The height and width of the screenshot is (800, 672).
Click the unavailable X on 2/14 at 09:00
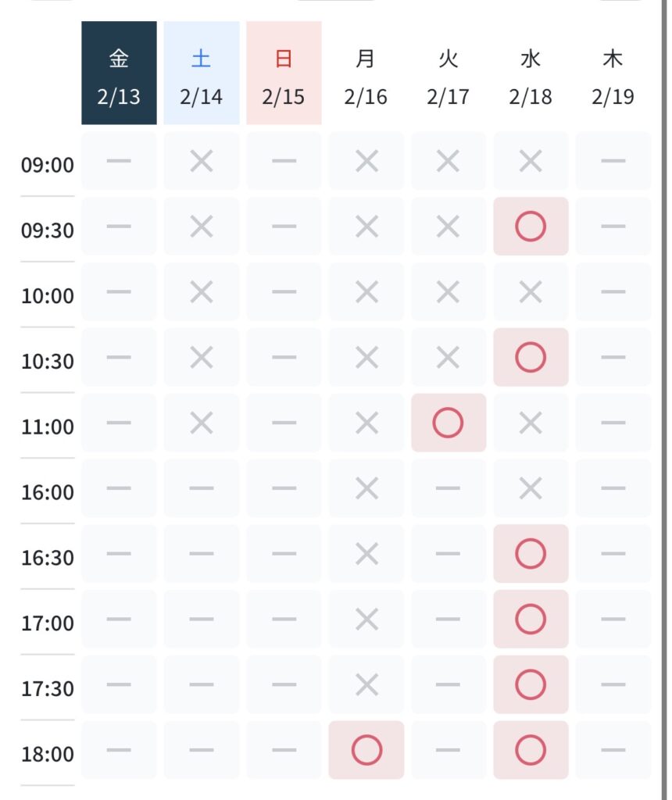tap(202, 162)
